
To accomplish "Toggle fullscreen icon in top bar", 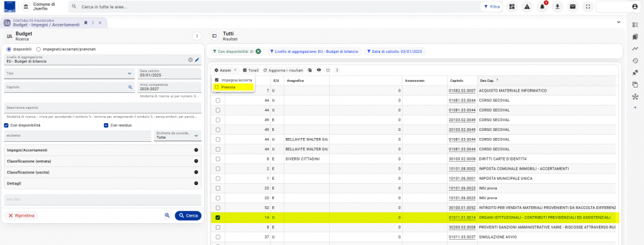I will tap(587, 6).
